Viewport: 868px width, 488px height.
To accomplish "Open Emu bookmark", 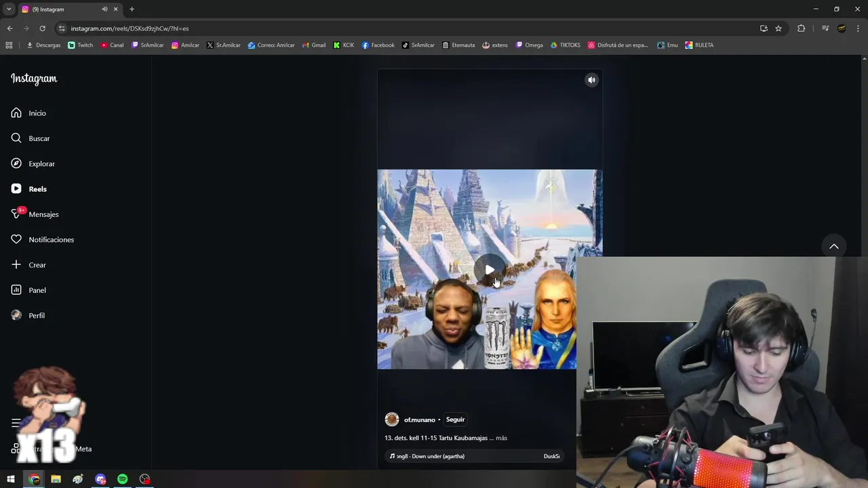I will (667, 45).
